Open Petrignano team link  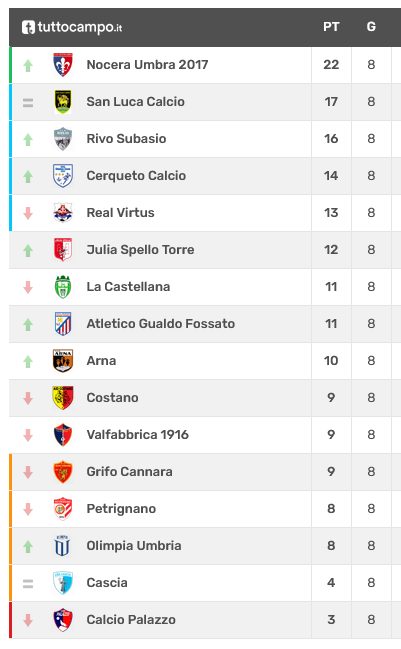121,509
